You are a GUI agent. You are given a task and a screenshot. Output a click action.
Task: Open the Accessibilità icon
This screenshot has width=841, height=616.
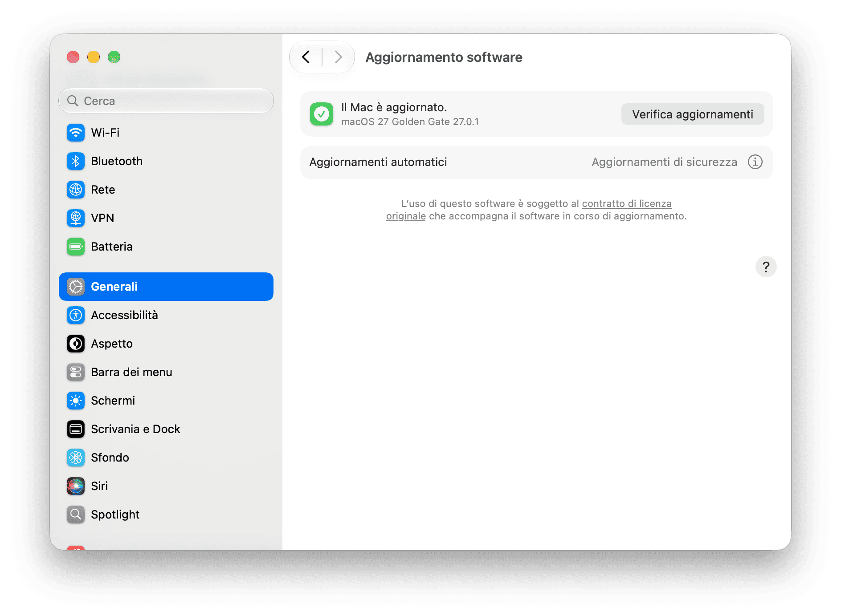[76, 315]
